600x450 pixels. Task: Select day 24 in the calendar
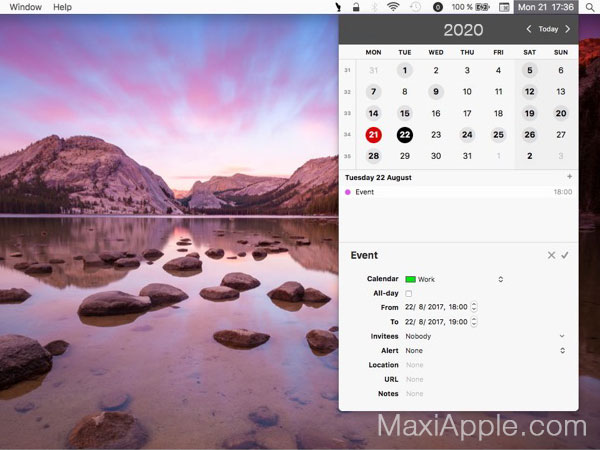coord(467,135)
